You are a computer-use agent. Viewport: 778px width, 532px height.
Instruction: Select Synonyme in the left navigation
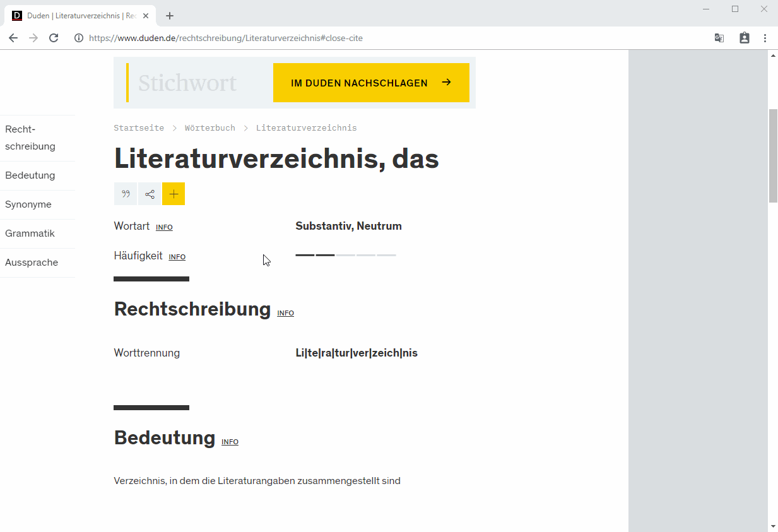28,204
